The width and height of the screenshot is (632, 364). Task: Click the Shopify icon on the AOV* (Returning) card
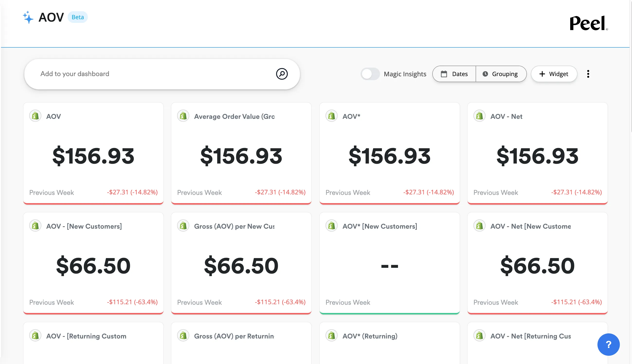point(332,336)
